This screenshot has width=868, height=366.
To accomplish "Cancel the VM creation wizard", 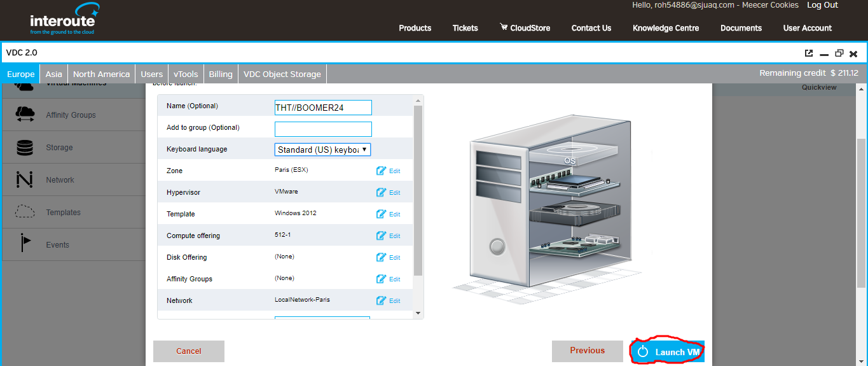I will [189, 351].
